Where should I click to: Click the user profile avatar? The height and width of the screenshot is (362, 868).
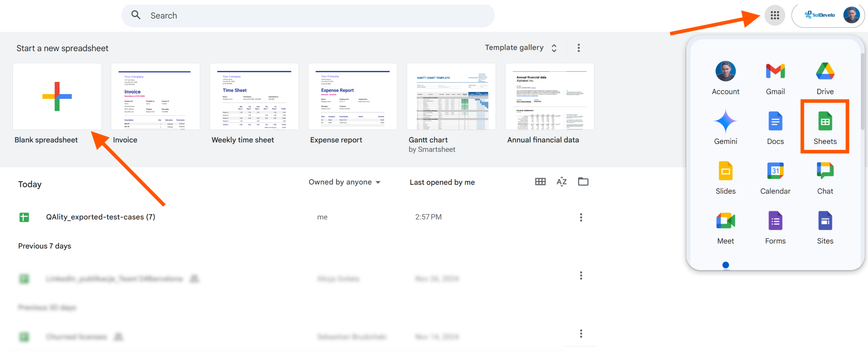point(851,15)
